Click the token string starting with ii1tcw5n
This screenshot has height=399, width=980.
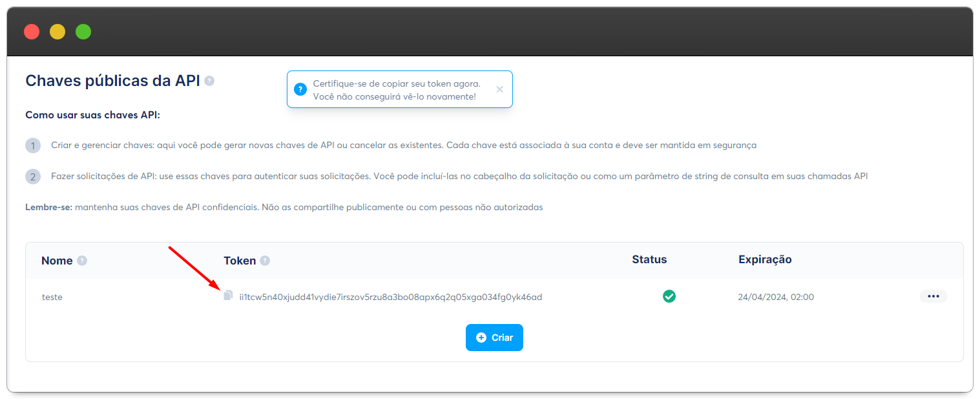(x=390, y=297)
